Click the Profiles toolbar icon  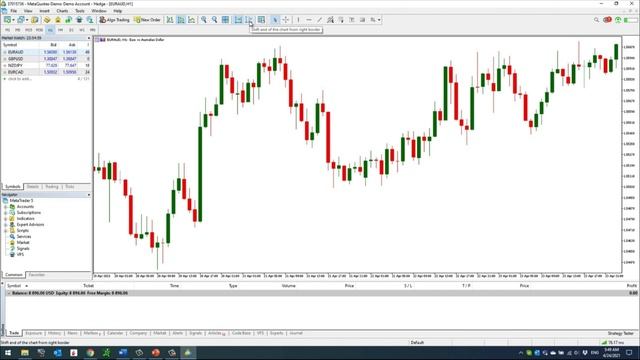[x=21, y=20]
